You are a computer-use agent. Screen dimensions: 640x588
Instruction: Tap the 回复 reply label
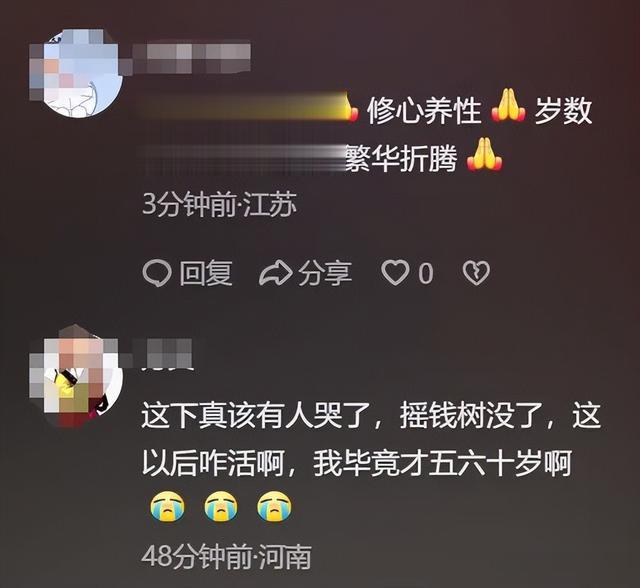point(206,273)
